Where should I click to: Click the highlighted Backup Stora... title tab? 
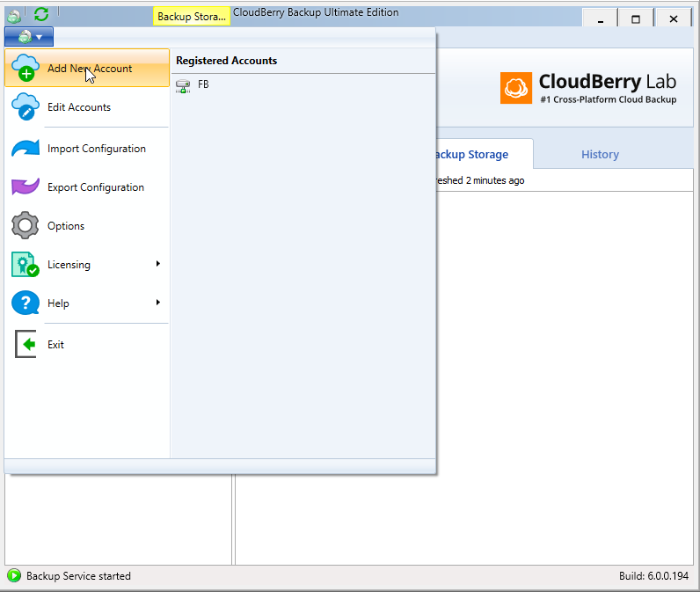(x=192, y=17)
